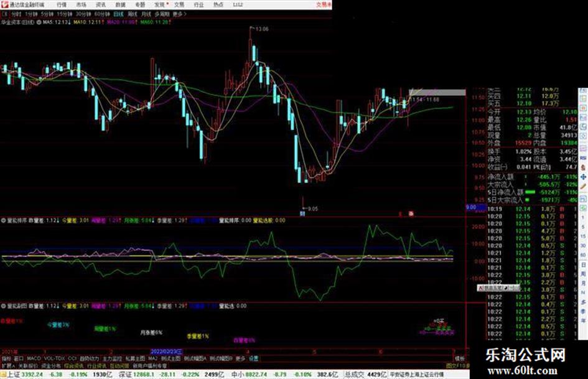Open the 资金分布 bottom tab
This screenshot has height=379, width=588.
pyautogui.click(x=51, y=365)
